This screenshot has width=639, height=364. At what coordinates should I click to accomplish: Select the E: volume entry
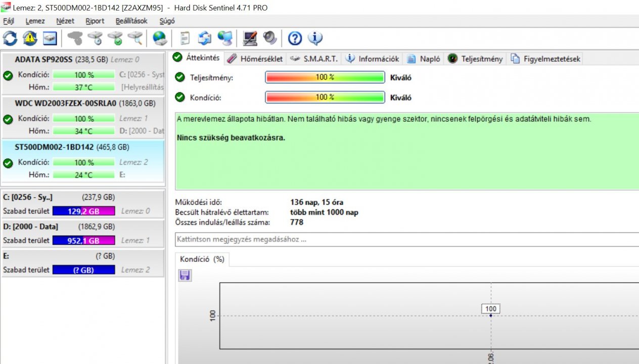pos(83,262)
